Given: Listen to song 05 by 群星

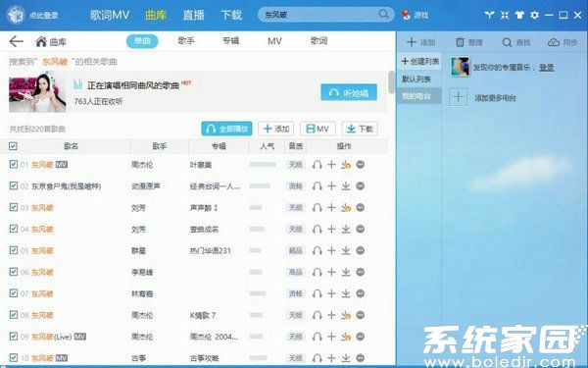Looking at the screenshot, I should point(318,250).
